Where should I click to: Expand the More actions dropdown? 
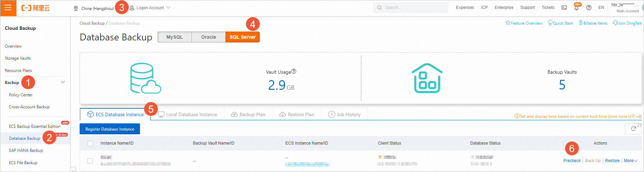pyautogui.click(x=630, y=161)
